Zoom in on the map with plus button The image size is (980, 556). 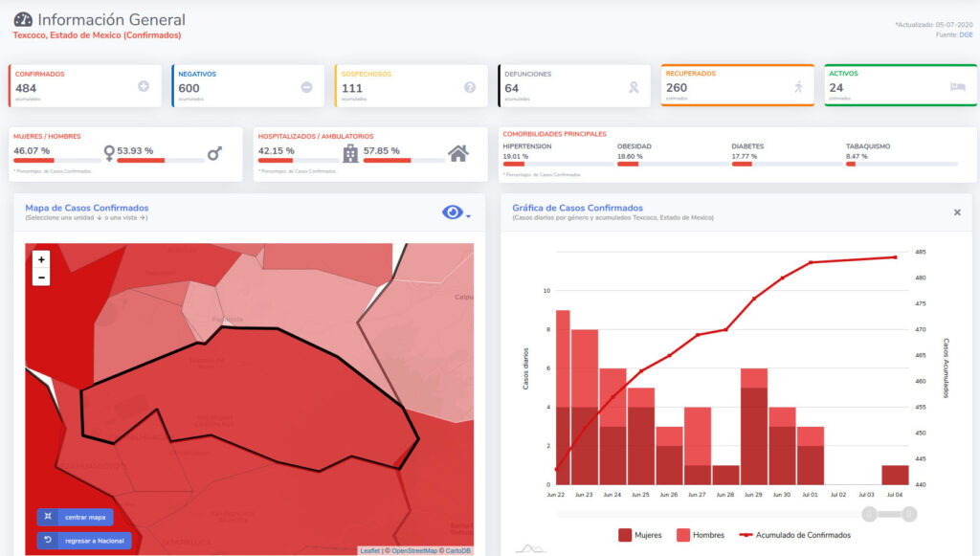coord(41,259)
